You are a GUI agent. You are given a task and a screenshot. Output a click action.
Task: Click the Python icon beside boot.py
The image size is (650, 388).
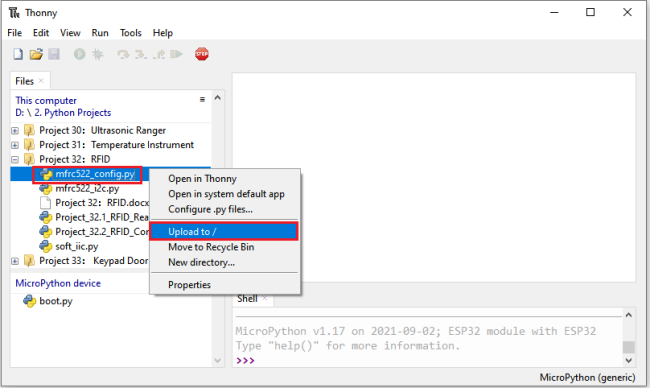[29, 301]
